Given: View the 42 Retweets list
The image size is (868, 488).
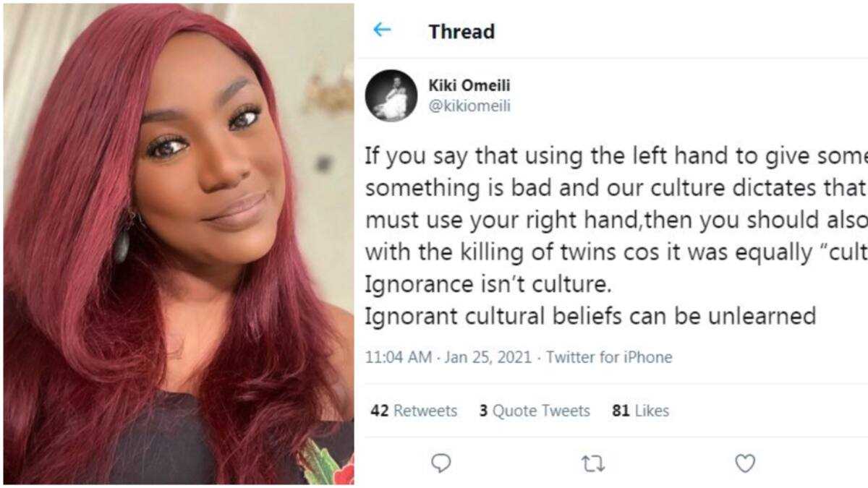Looking at the screenshot, I should (414, 411).
